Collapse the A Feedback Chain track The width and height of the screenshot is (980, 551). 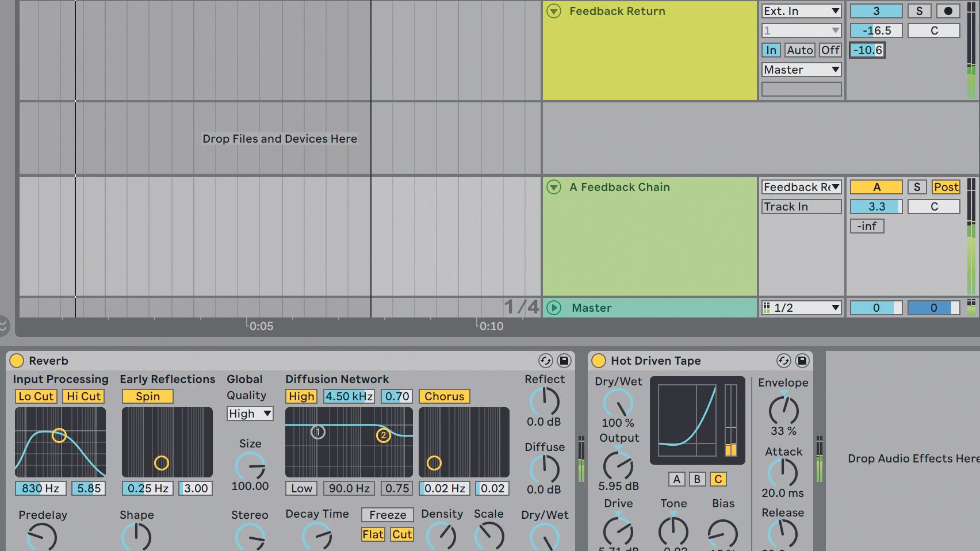click(x=553, y=187)
